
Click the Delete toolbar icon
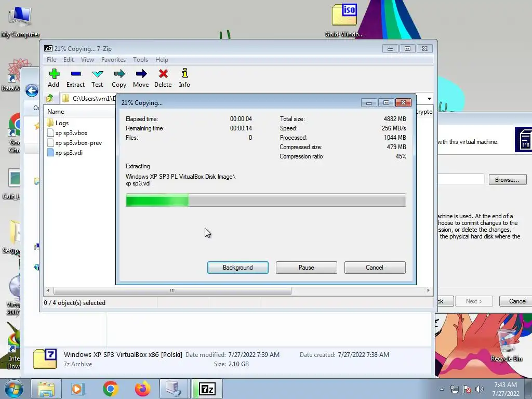(x=163, y=78)
